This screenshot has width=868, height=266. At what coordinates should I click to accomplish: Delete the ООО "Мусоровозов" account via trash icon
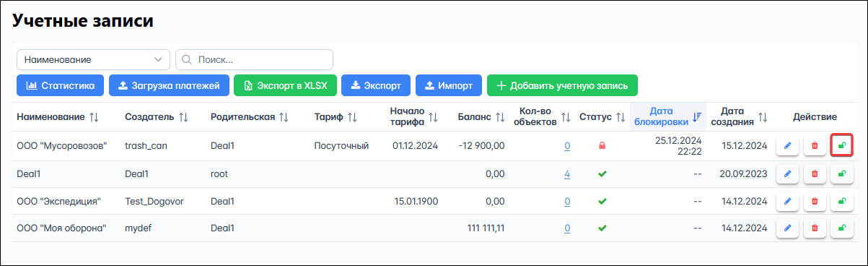[815, 145]
